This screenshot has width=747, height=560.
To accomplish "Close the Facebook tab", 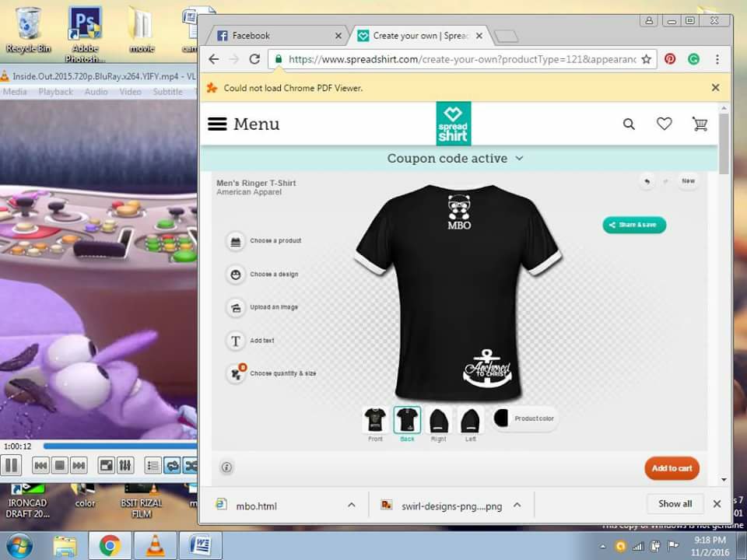I will (338, 36).
